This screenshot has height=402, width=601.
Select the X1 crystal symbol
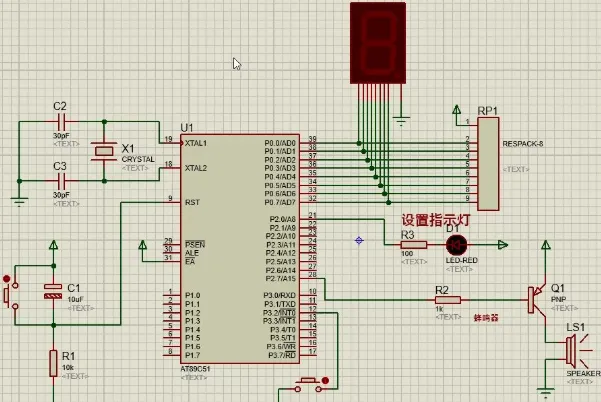point(104,151)
